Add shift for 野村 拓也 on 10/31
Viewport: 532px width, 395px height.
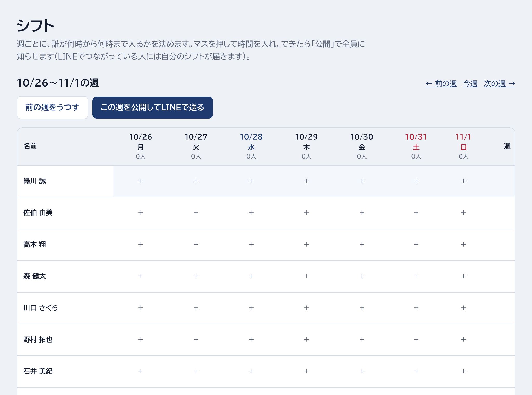[x=416, y=340]
